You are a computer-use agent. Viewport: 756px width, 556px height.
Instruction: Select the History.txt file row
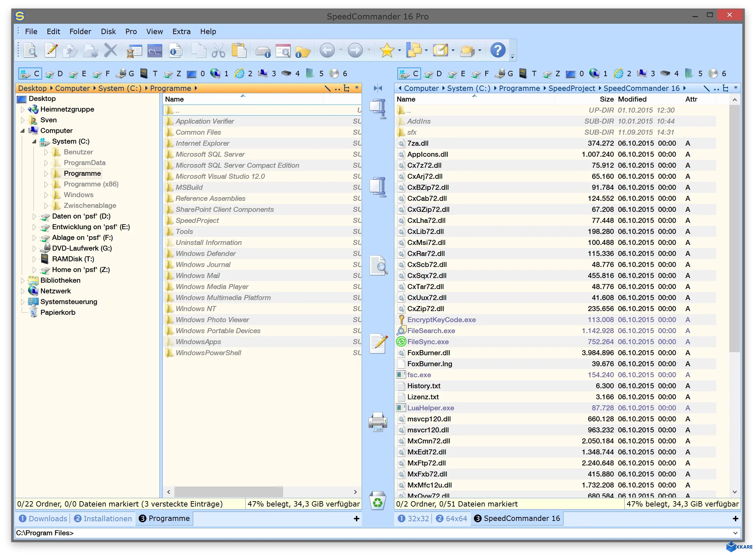coord(556,386)
